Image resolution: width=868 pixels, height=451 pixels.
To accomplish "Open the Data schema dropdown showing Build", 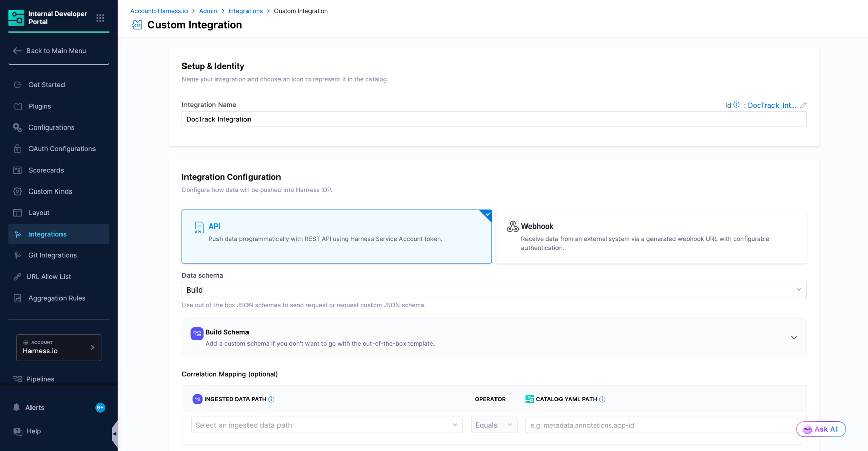I will click(x=494, y=290).
